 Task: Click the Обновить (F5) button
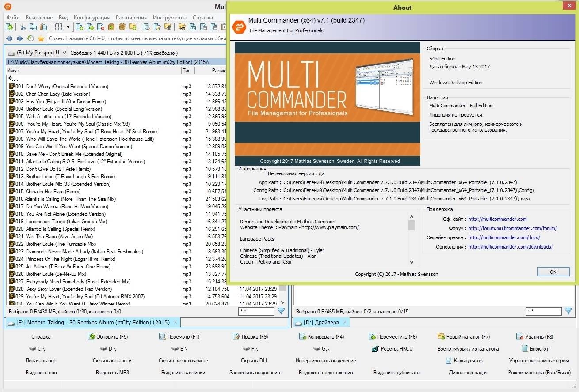[108, 337]
